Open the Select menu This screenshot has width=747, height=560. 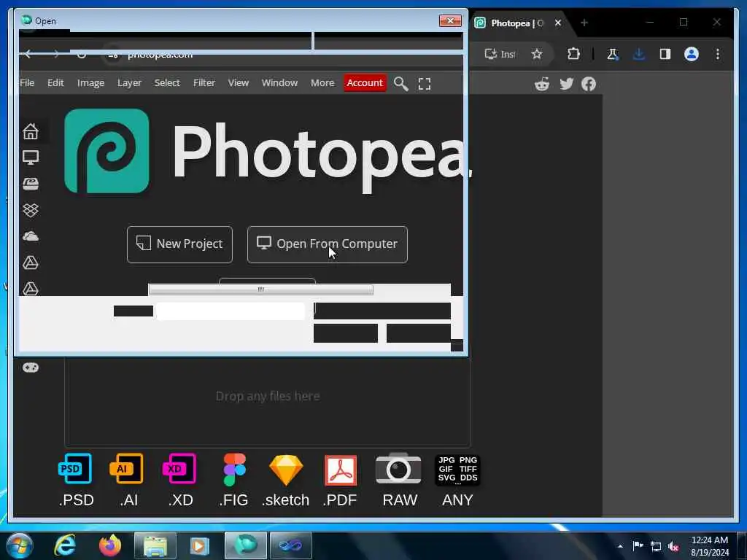[x=167, y=83]
